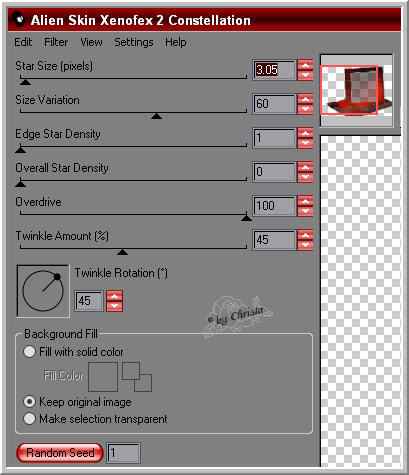Increase Overall Star Density with up arrow
The image size is (409, 475).
305,167
